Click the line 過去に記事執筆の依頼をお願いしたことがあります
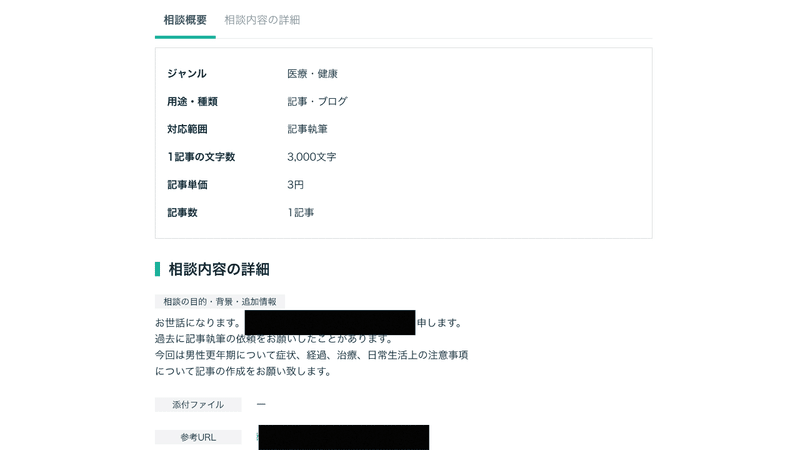 pos(274,339)
